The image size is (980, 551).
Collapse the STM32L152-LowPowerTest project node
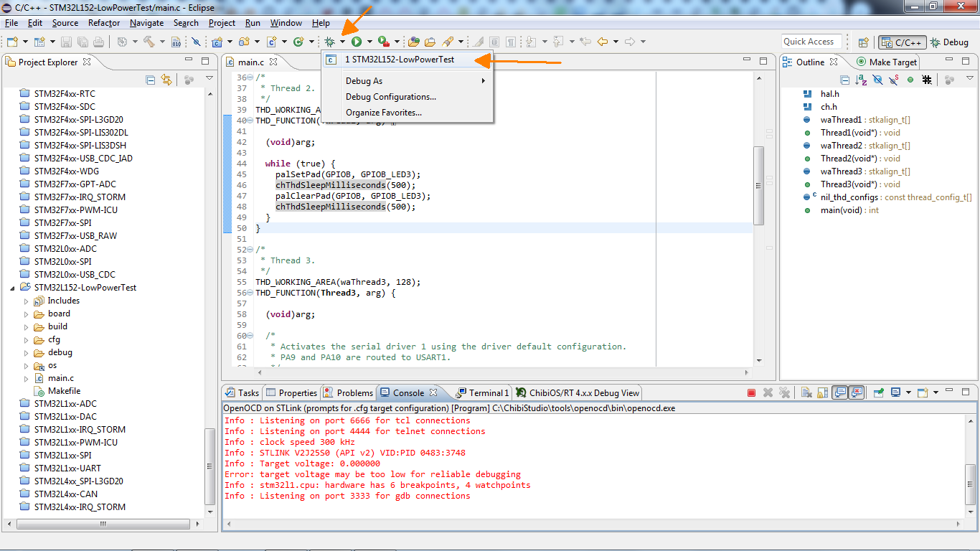pos(12,288)
